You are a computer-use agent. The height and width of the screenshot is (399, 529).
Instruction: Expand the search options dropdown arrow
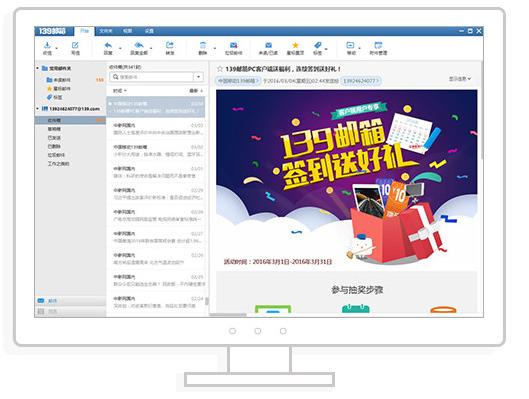point(199,77)
